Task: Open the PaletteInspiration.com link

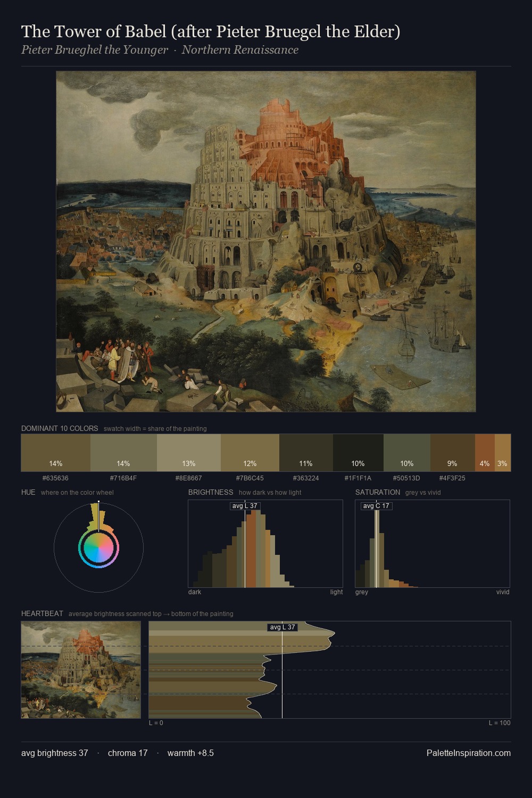Action: click(469, 753)
